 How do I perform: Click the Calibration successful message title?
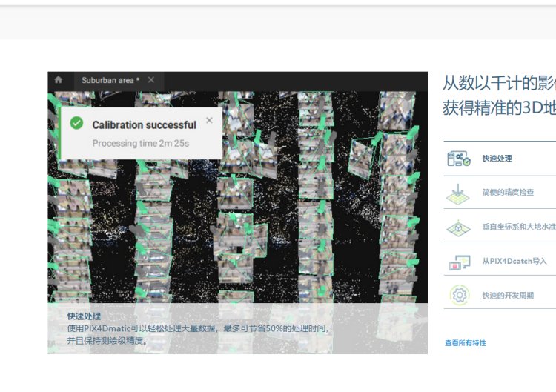pyautogui.click(x=144, y=125)
